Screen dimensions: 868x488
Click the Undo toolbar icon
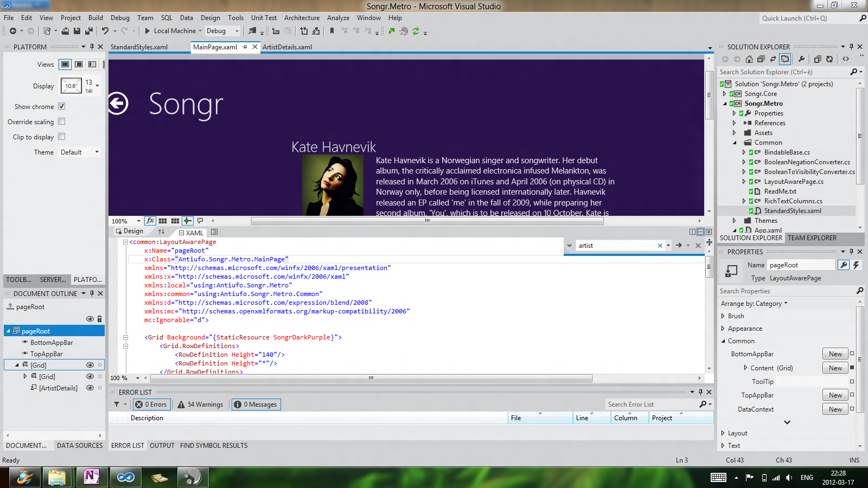(x=105, y=31)
